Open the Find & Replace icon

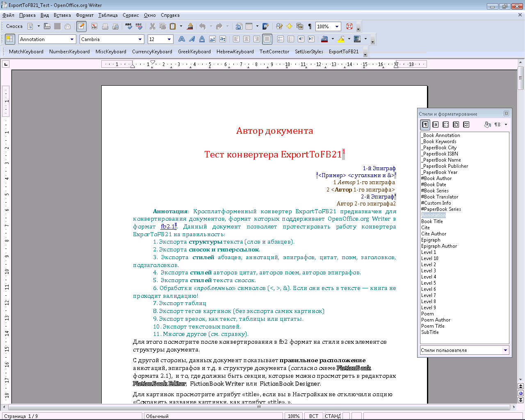[x=279, y=26]
